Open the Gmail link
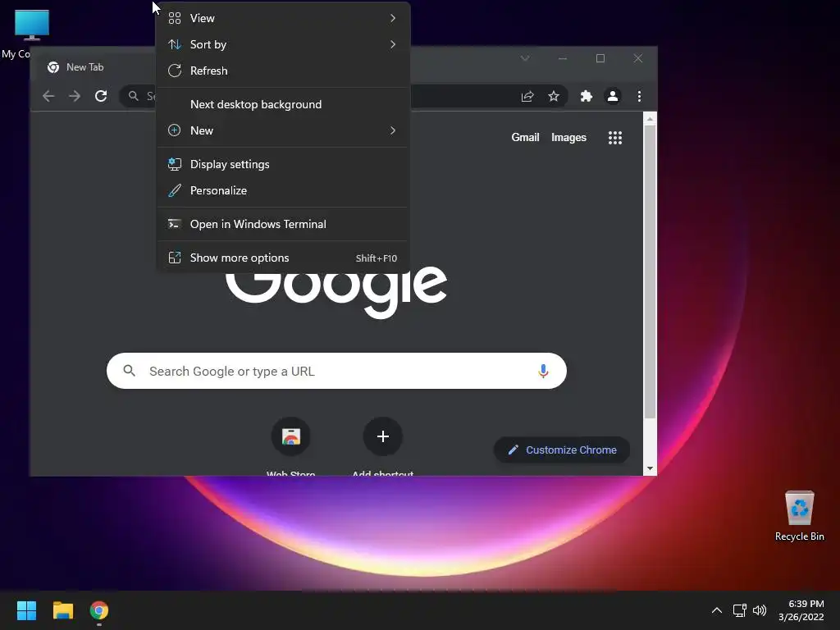This screenshot has width=840, height=630. click(525, 138)
